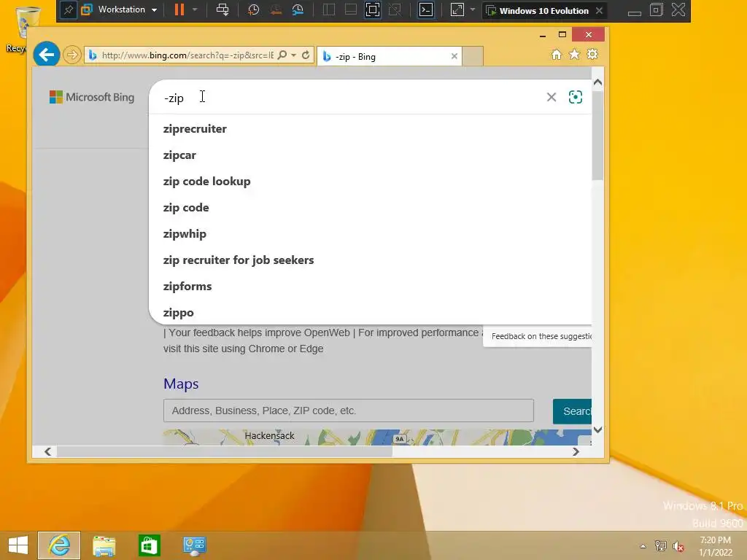Toggle Unity mode icon in VMware toolbar
Image resolution: width=747 pixels, height=560 pixels.
[x=395, y=10]
